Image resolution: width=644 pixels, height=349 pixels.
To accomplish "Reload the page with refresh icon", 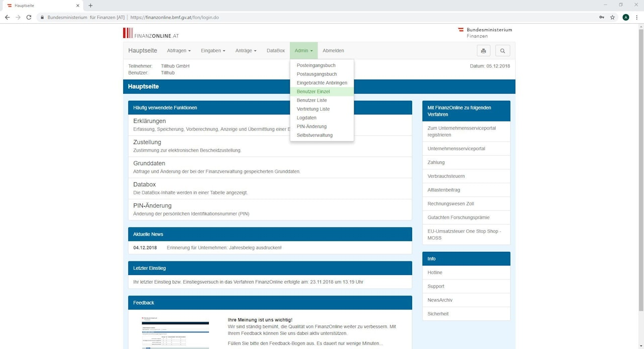I will [x=29, y=17].
